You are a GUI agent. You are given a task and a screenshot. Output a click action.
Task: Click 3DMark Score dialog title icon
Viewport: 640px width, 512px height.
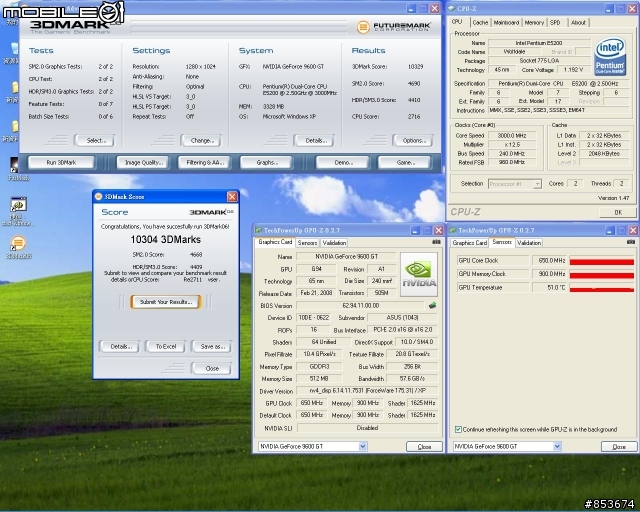[x=98, y=197]
